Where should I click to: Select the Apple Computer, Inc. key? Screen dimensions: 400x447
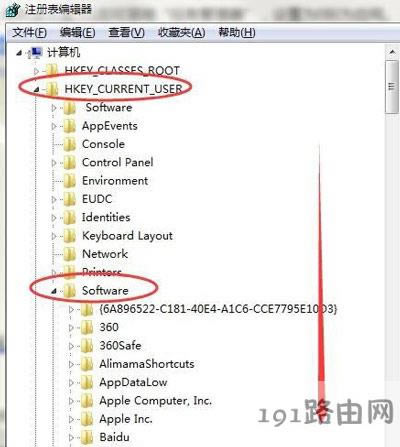(156, 400)
